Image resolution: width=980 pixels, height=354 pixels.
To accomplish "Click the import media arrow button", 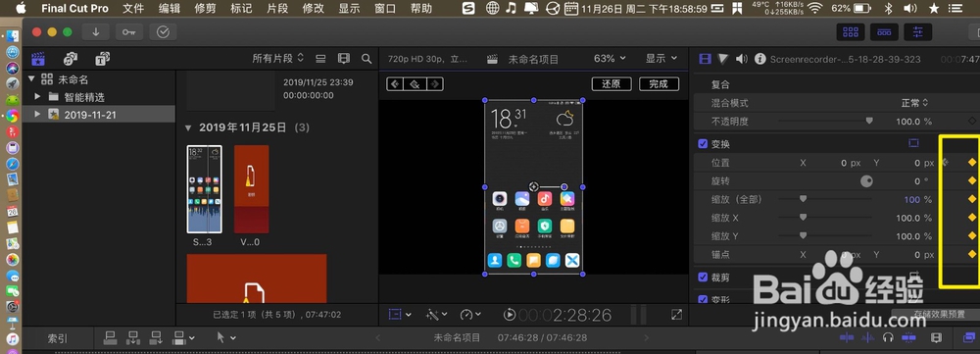I will pyautogui.click(x=96, y=32).
